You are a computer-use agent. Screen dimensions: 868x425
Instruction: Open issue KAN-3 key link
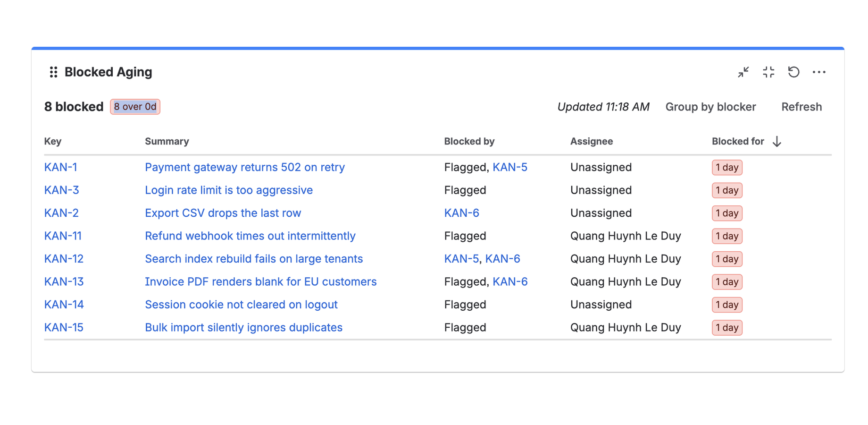61,190
